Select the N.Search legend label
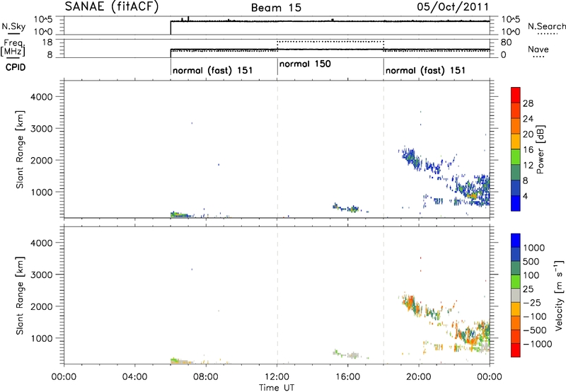 click(x=546, y=26)
